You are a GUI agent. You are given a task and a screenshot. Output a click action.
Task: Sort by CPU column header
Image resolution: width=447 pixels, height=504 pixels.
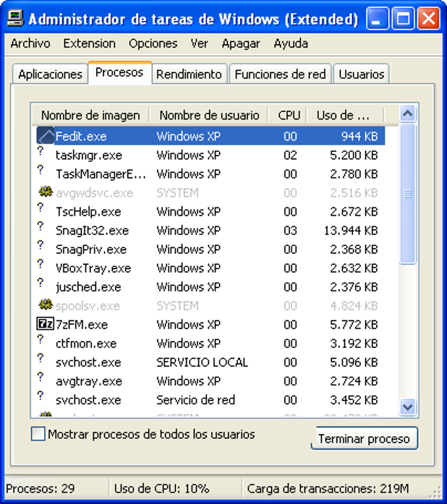pos(289,115)
